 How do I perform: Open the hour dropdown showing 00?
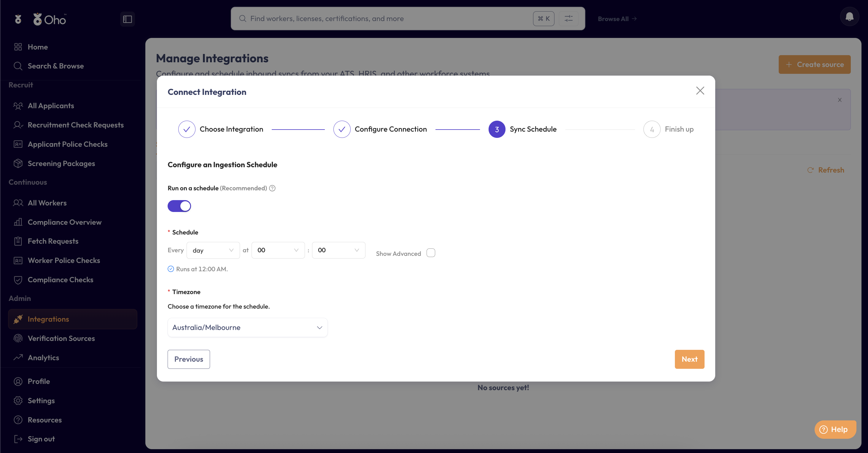278,250
